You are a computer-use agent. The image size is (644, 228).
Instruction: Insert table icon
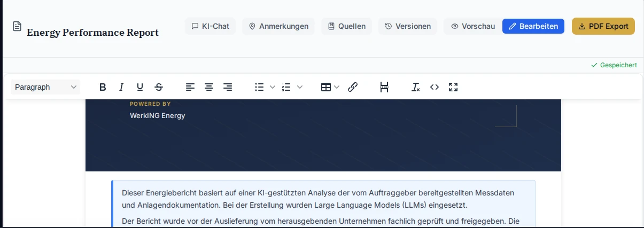pyautogui.click(x=325, y=87)
